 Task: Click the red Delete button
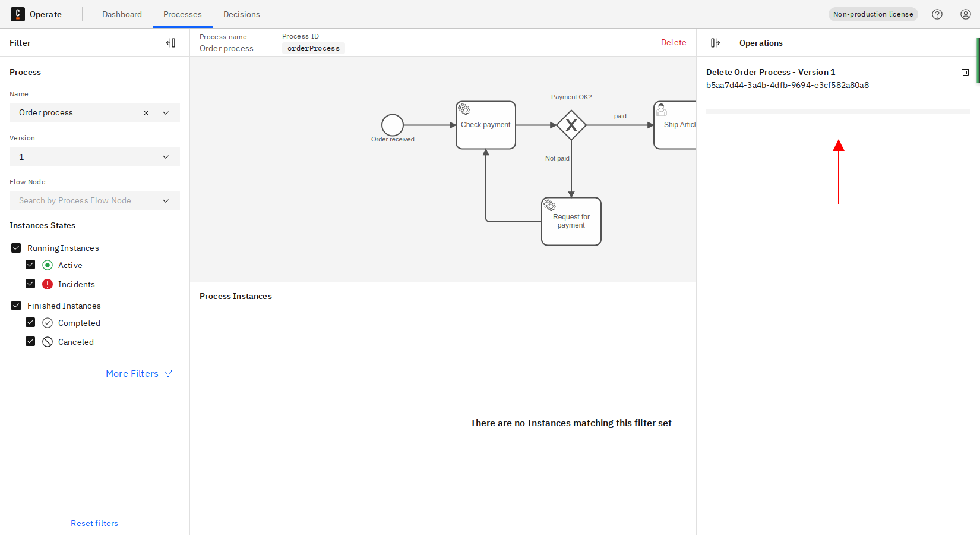[674, 42]
